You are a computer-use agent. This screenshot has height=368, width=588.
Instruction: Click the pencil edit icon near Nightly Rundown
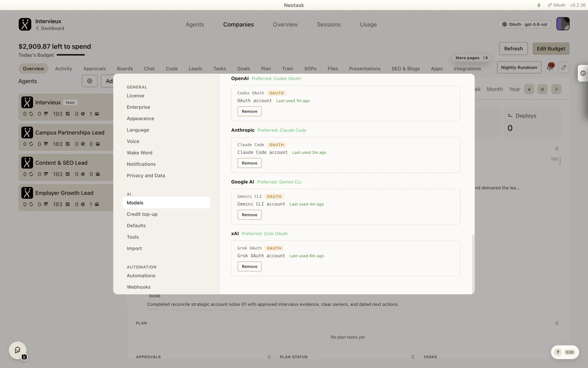(564, 67)
